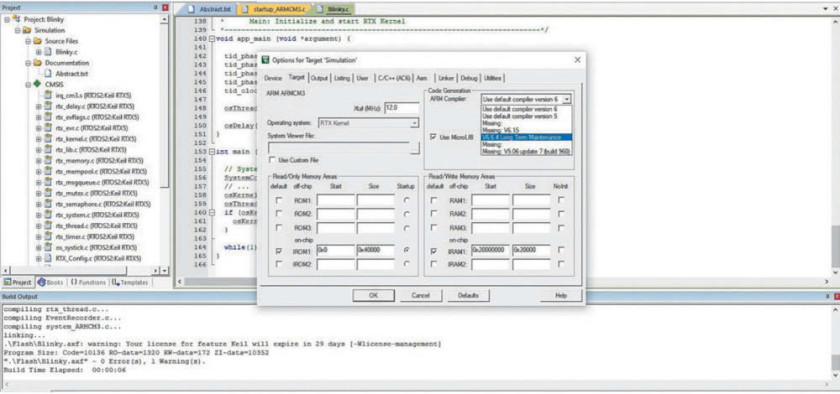840x394 pixels.
Task: Click the rtx_thread.c file icon
Action: pyautogui.click(x=49, y=226)
